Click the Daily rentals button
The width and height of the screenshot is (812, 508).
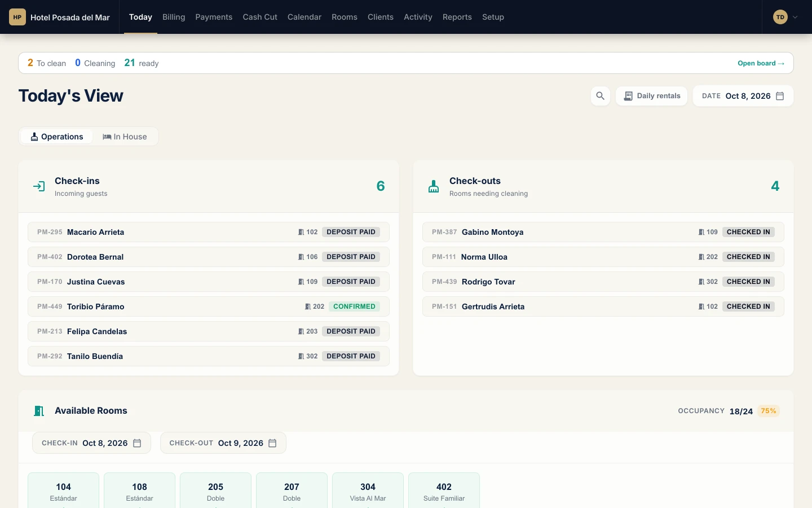[x=652, y=96]
